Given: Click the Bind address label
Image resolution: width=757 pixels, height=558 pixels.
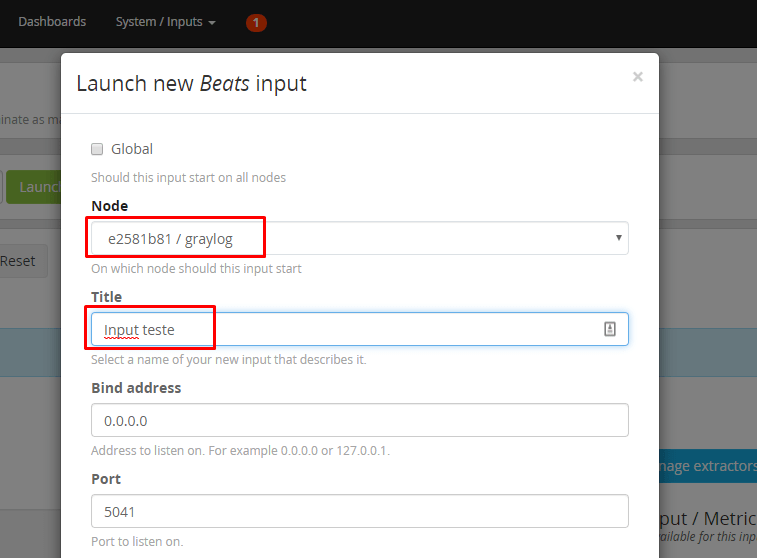Looking at the screenshot, I should tap(136, 388).
